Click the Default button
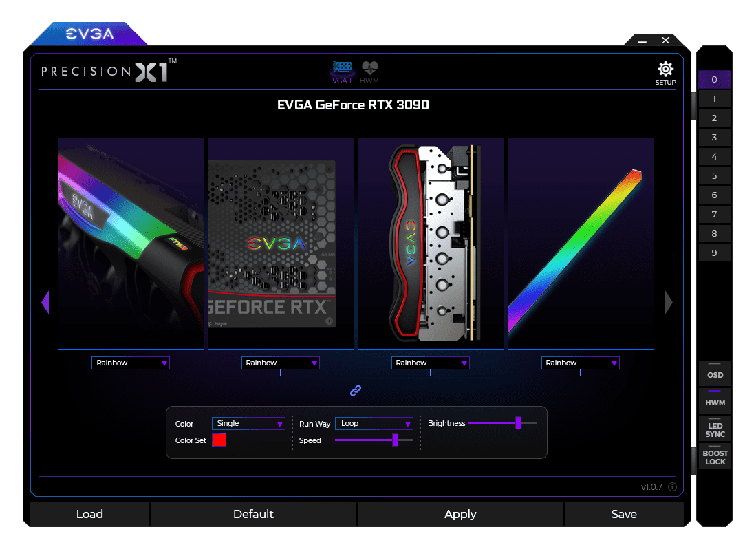 [x=254, y=514]
